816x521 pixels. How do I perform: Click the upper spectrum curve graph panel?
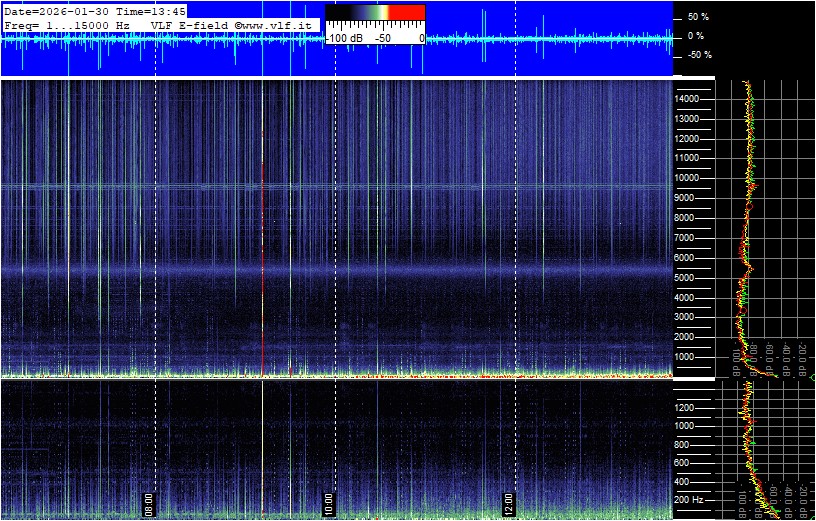(765, 228)
